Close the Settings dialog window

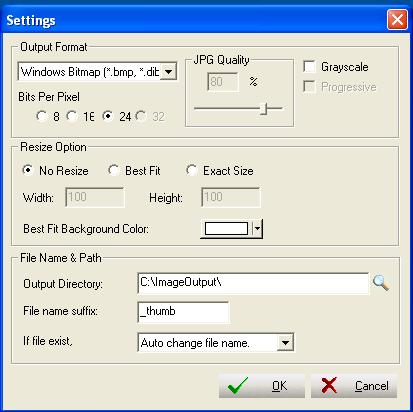(x=397, y=20)
